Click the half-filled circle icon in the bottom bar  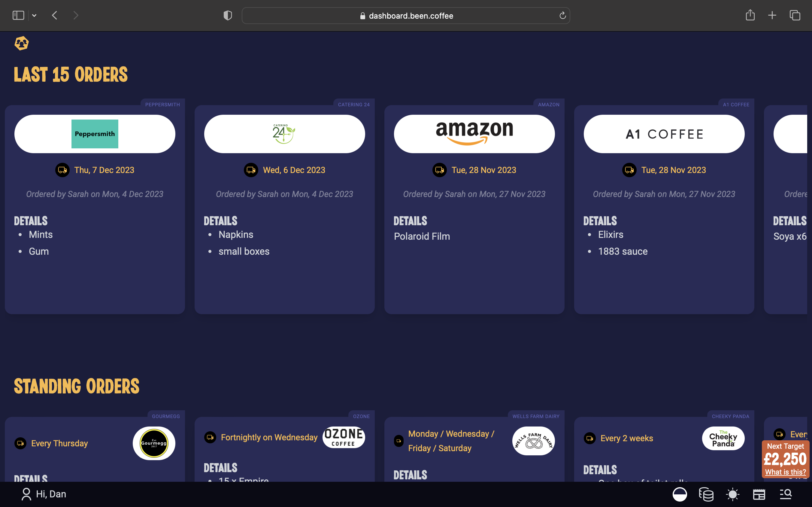[x=680, y=494]
